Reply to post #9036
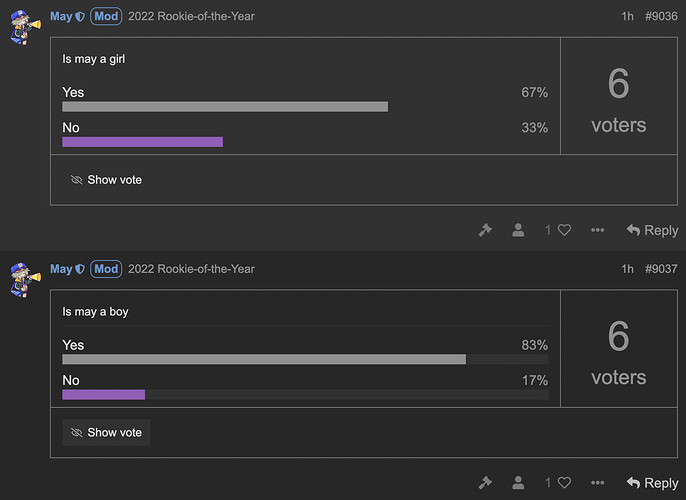The height and width of the screenshot is (500, 686). [652, 230]
